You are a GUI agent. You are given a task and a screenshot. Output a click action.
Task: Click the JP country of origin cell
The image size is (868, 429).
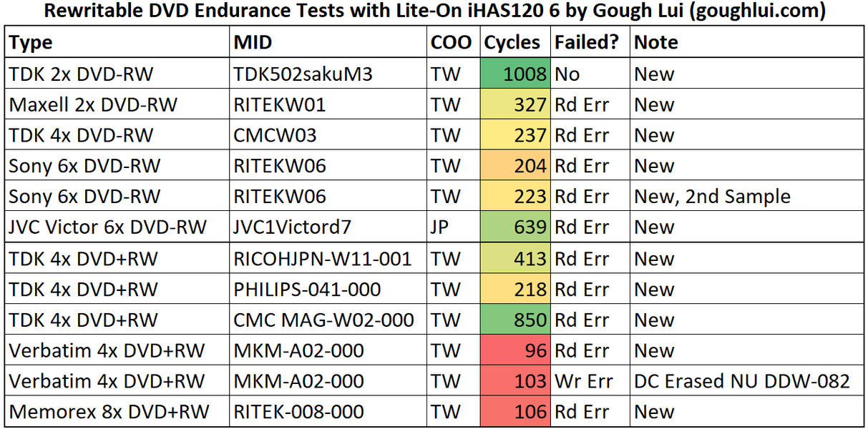pos(442,228)
